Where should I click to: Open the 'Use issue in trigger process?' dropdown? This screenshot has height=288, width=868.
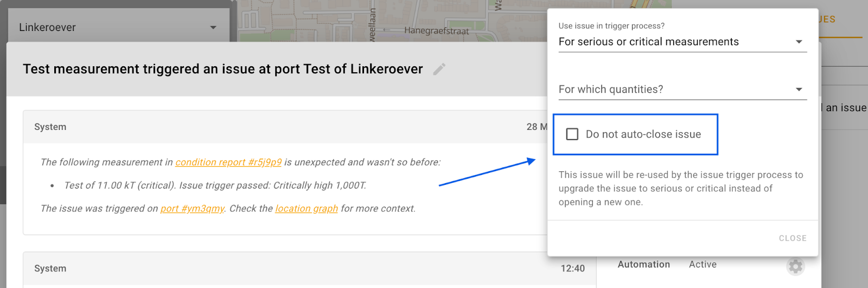682,42
